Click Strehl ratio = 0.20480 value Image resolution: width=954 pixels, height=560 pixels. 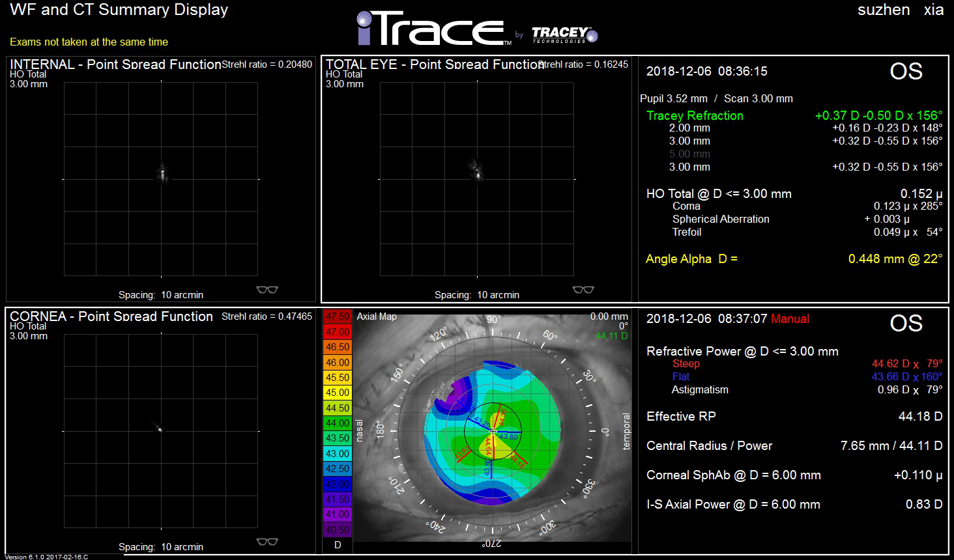click(267, 64)
